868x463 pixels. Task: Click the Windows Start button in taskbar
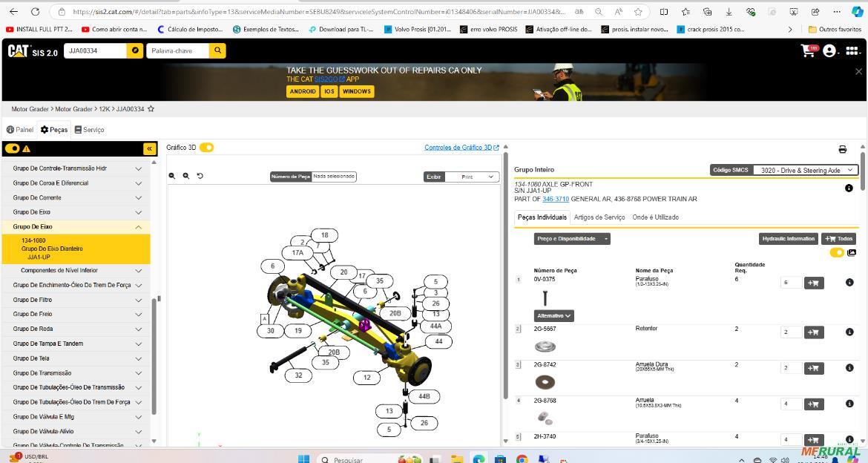(303, 459)
